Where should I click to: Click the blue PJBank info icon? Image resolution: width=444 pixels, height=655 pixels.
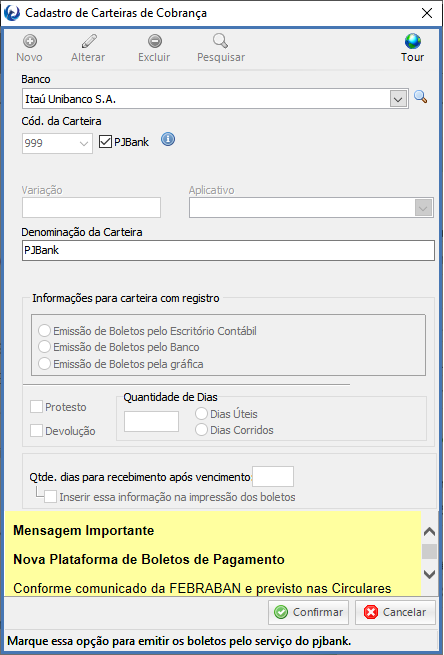point(168,140)
